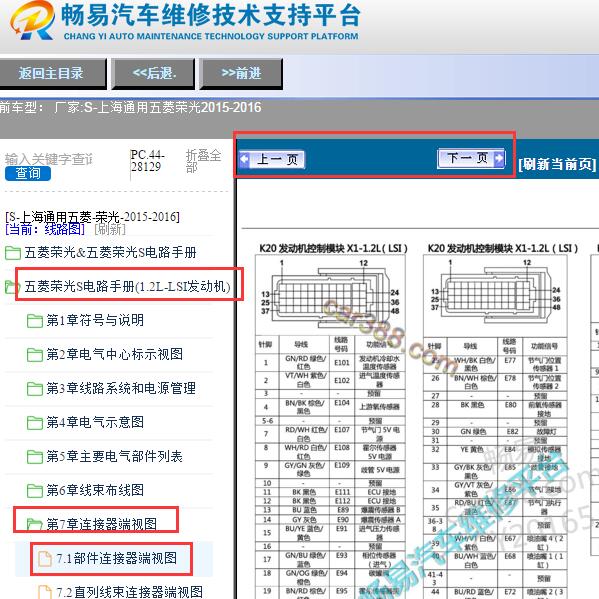Focus the keyword search input field
Image resolution: width=599 pixels, height=599 pixels.
click(x=49, y=159)
